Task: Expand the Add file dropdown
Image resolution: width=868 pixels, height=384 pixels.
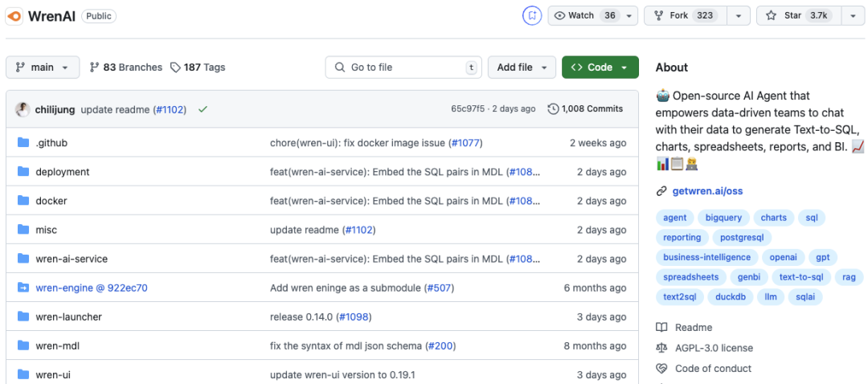Action: pyautogui.click(x=522, y=67)
